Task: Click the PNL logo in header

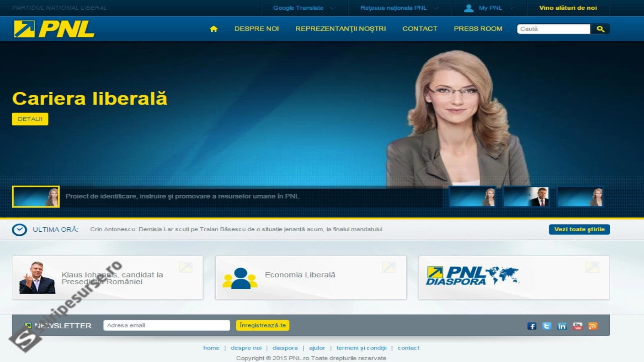Action: point(54,29)
